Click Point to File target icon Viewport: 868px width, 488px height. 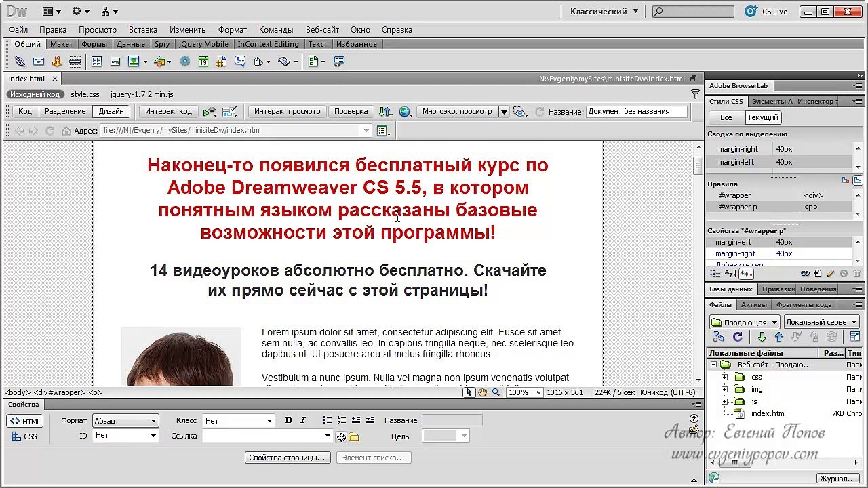pos(341,437)
